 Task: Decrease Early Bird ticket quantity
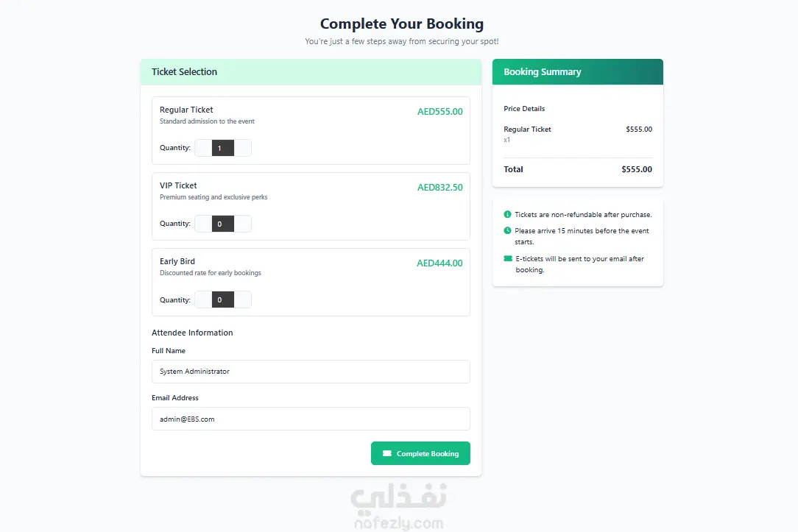(203, 299)
